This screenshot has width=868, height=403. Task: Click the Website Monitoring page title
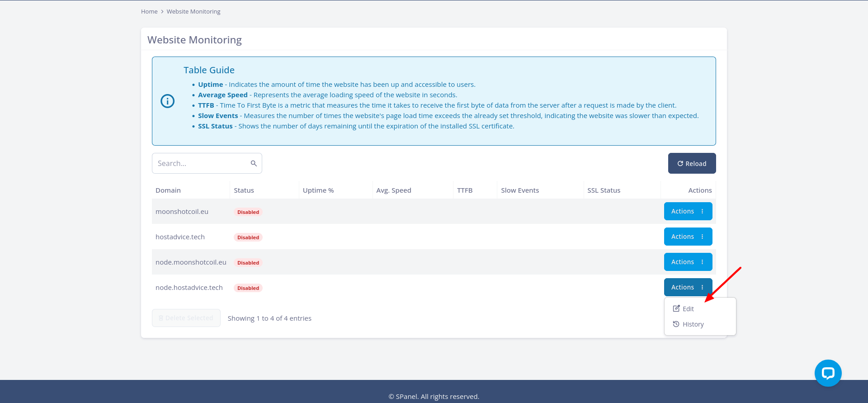(194, 40)
